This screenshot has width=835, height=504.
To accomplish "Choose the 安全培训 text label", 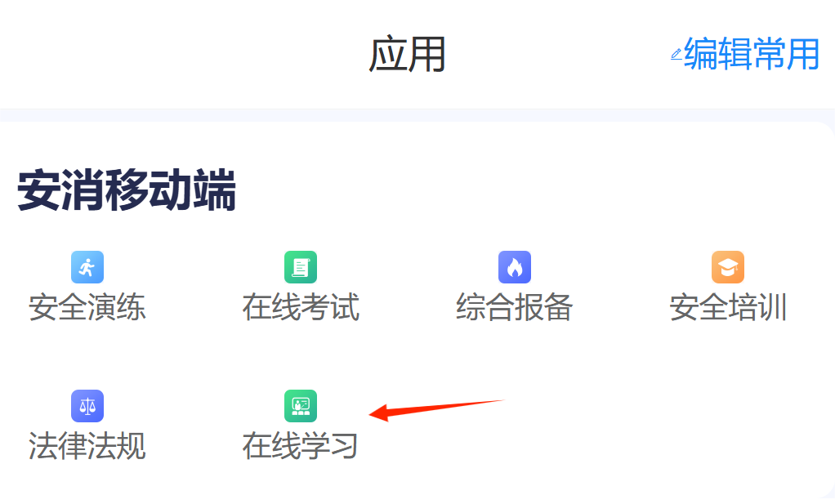I will pos(728,307).
